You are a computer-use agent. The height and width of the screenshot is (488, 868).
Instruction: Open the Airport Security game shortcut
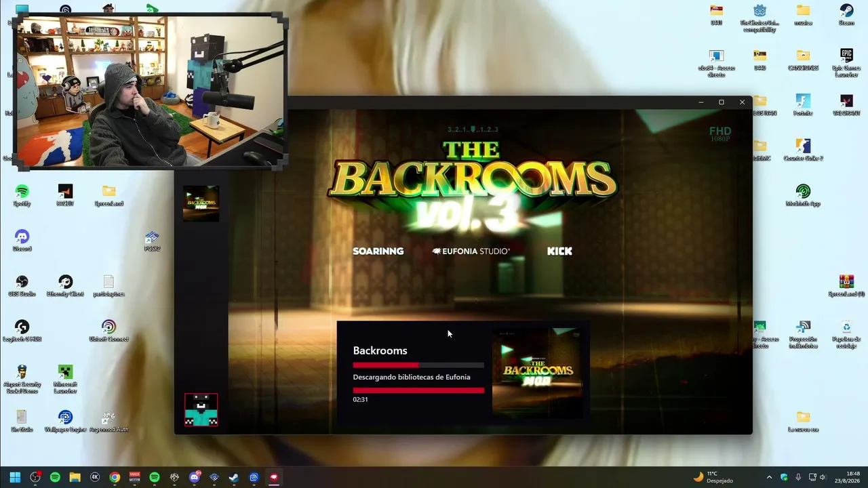click(x=22, y=379)
